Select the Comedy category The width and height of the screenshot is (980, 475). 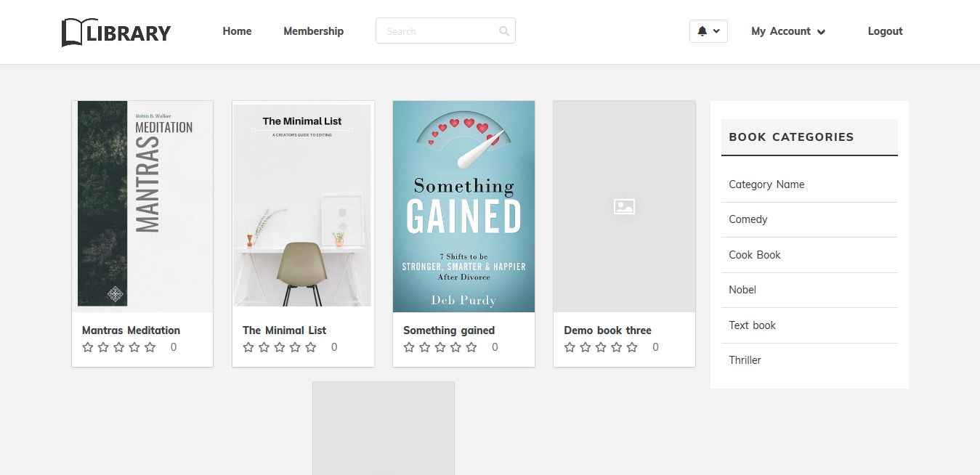point(748,219)
